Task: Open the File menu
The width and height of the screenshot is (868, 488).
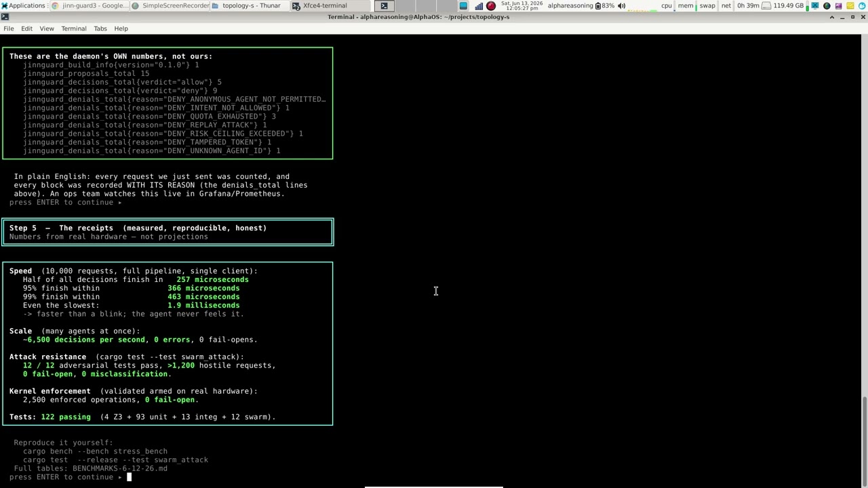Action: pos(9,28)
